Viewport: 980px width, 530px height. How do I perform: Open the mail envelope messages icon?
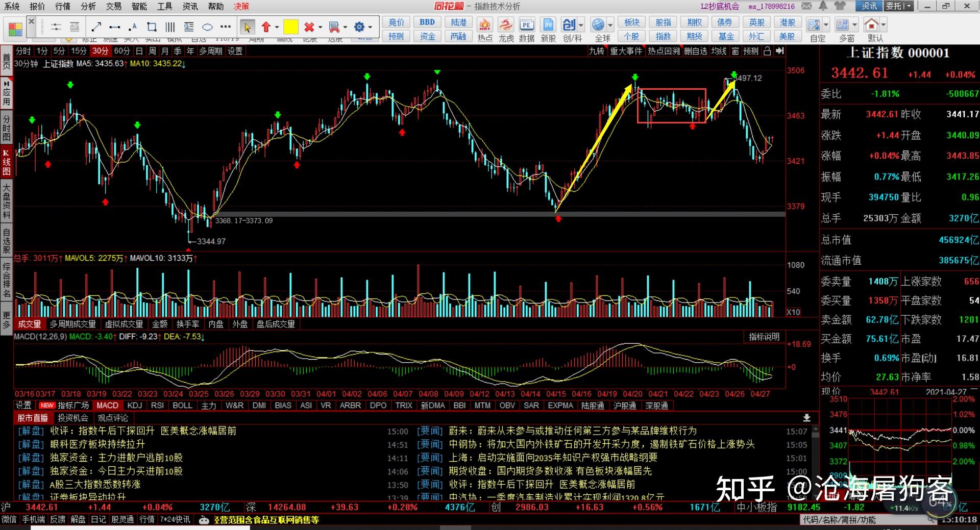point(806,6)
